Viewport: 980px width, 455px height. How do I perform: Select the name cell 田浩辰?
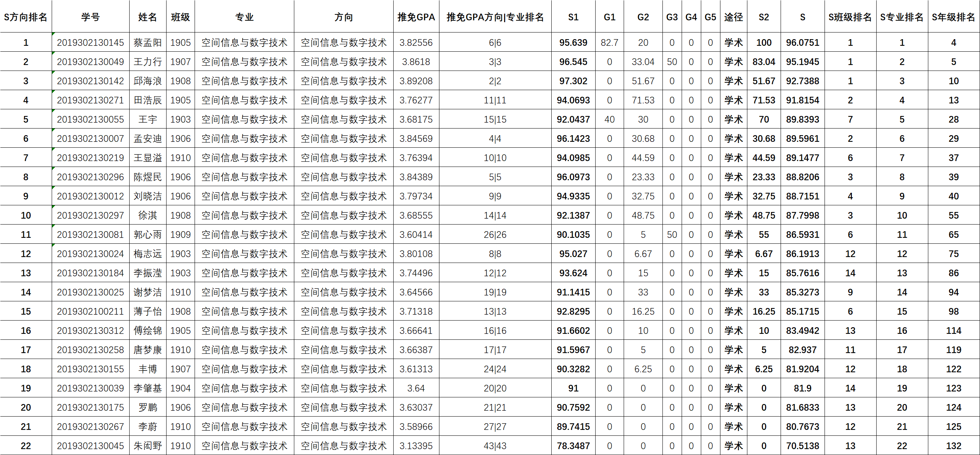point(148,100)
